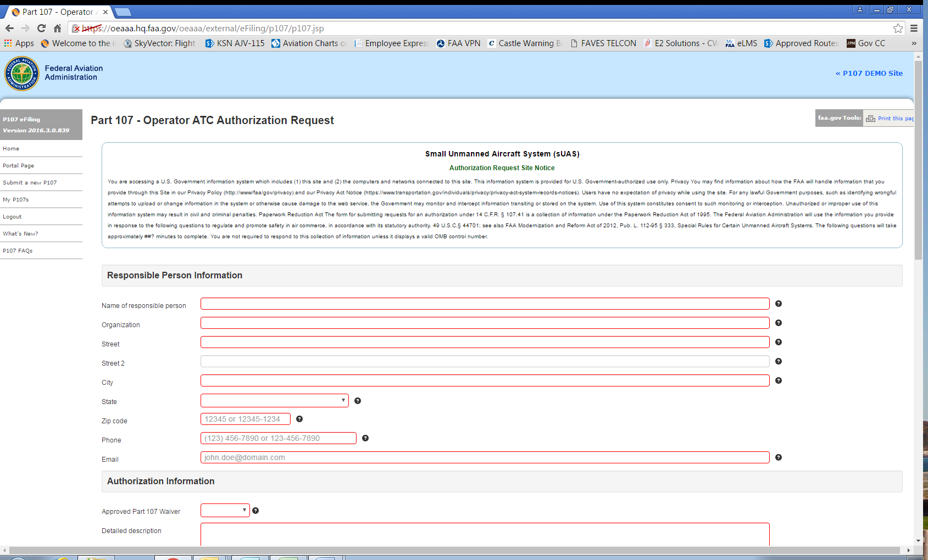Click the Chrome user profile button
This screenshot has height=560, width=928.
[860, 9]
